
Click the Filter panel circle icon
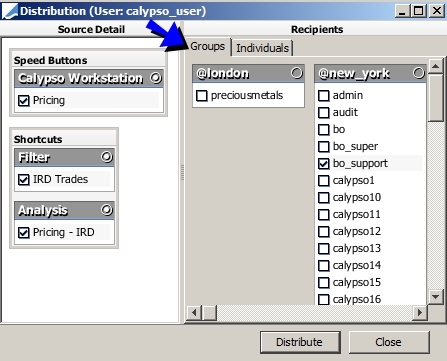(107, 157)
